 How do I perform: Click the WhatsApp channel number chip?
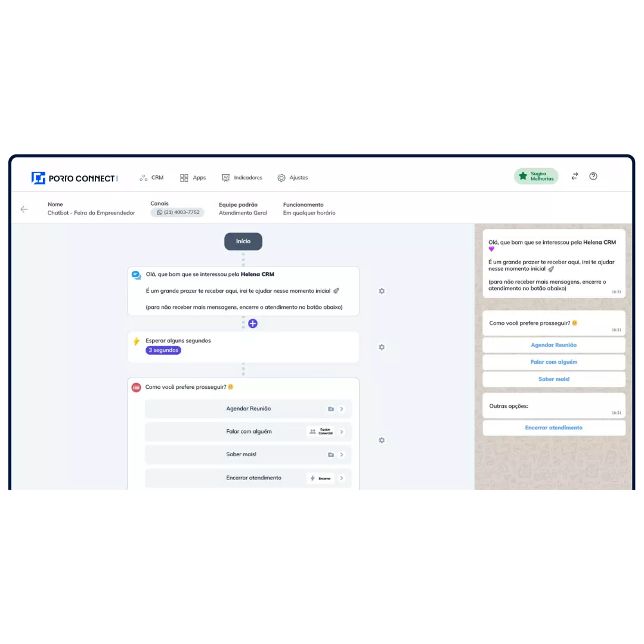coord(177,212)
